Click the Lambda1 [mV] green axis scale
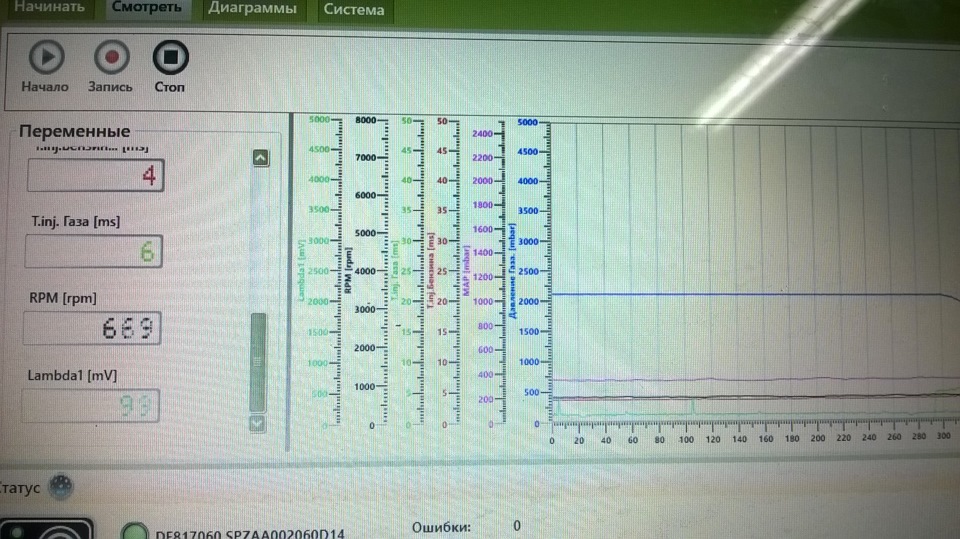This screenshot has height=539, width=960. click(320, 271)
